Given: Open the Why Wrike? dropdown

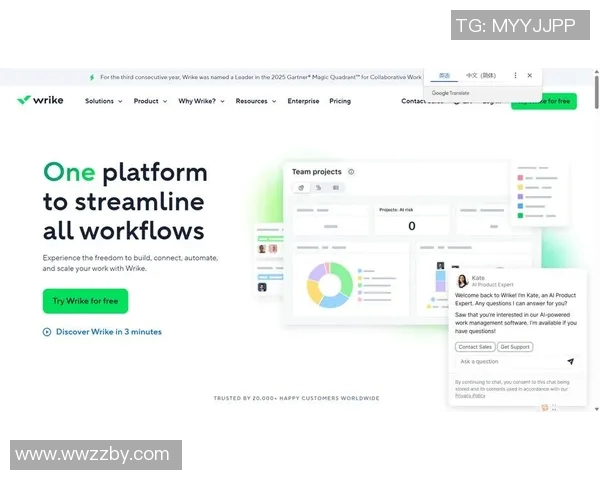Looking at the screenshot, I should pos(201,101).
